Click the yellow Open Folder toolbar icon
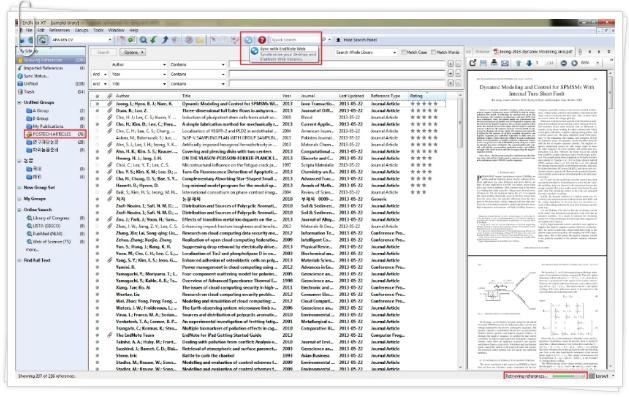This screenshot has height=397, width=629. tap(200, 40)
